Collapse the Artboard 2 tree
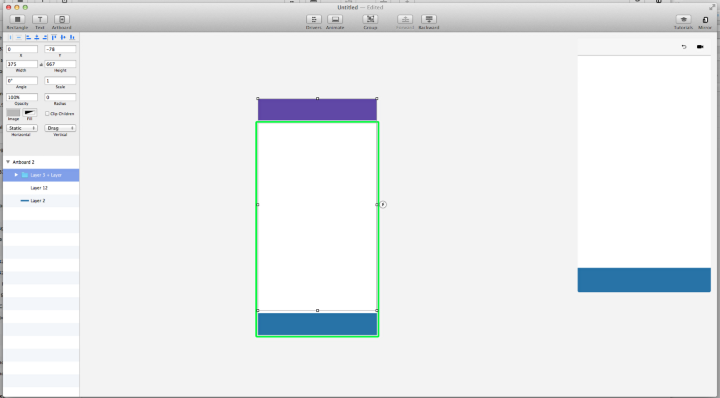Viewport: 720px width, 398px height. click(x=8, y=162)
